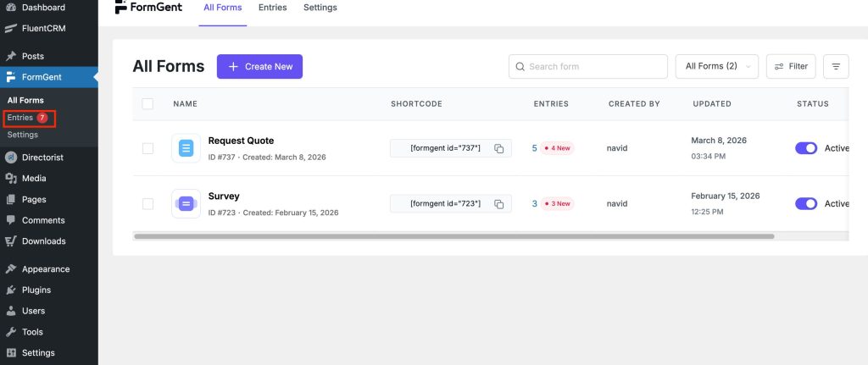This screenshot has height=365, width=868.
Task: Open the Filter button
Action: coord(791,66)
